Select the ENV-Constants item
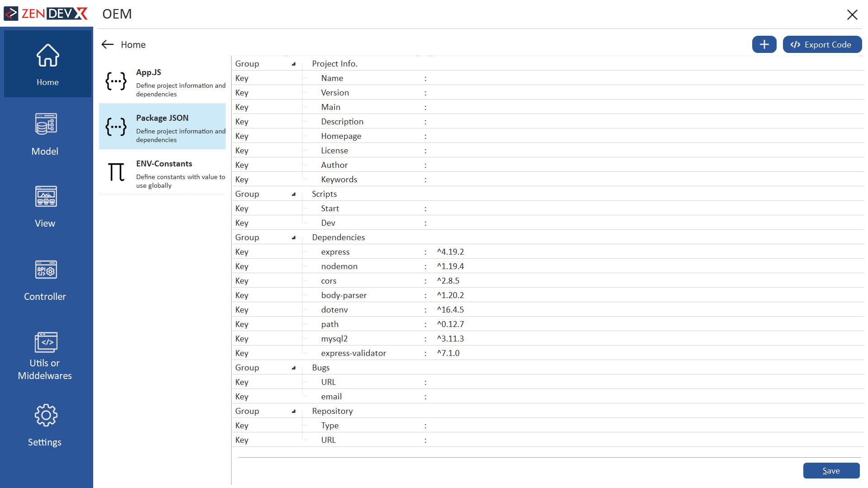 [x=163, y=173]
